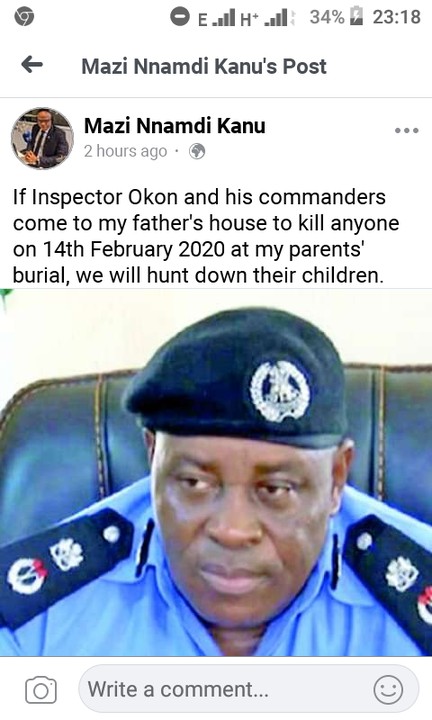The image size is (432, 720).
Task: Open the police officer photo
Action: point(216,472)
